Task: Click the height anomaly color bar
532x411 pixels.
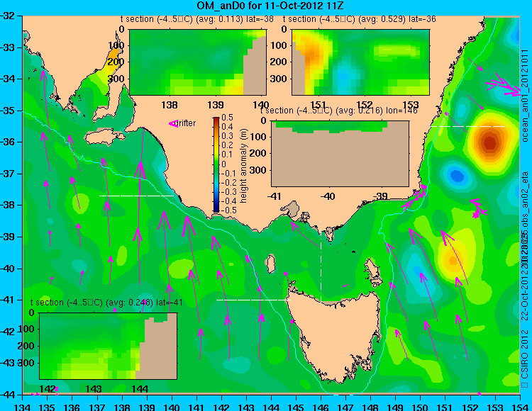Action: [216, 164]
